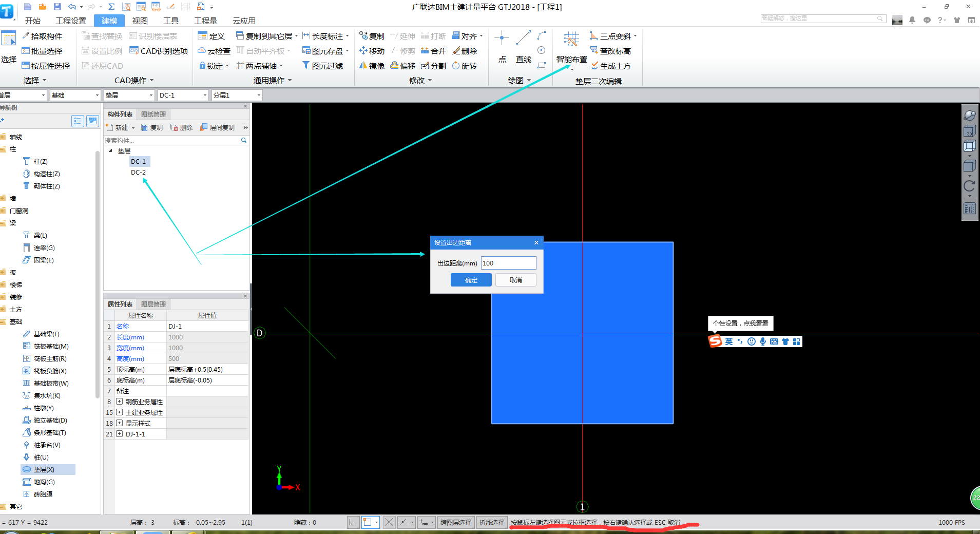The width and height of the screenshot is (980, 534).
Task: Click the 复制 copy tool in 修改 group
Action: coord(372,36)
